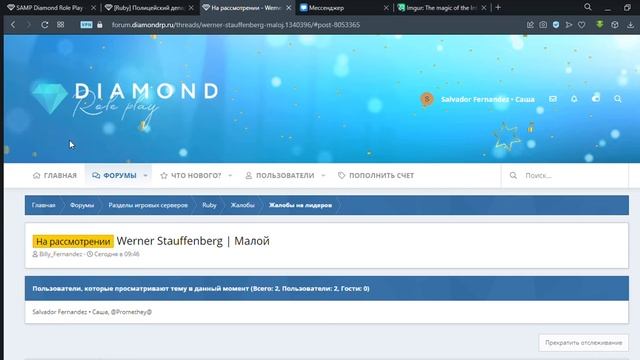
Task: Go to Форумы breadcrumb
Action: (82, 205)
